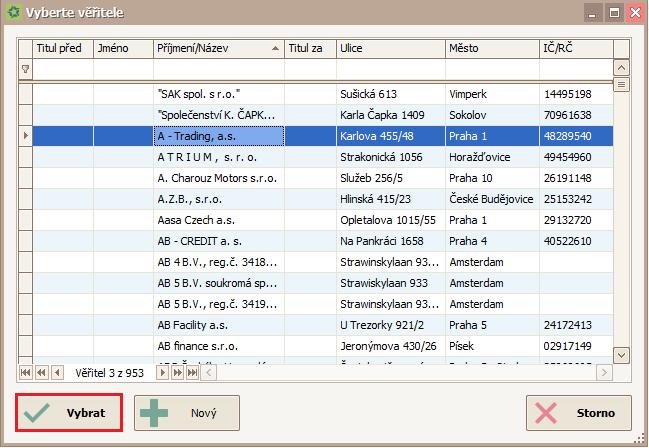Viewport: 649px width, 448px height.
Task: Click the Nový button to add creditor
Action: (x=187, y=413)
